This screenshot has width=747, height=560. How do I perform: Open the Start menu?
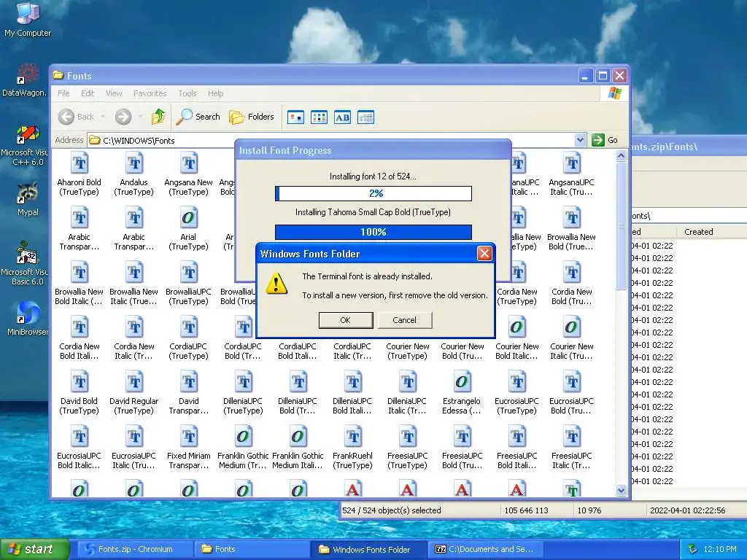34,549
